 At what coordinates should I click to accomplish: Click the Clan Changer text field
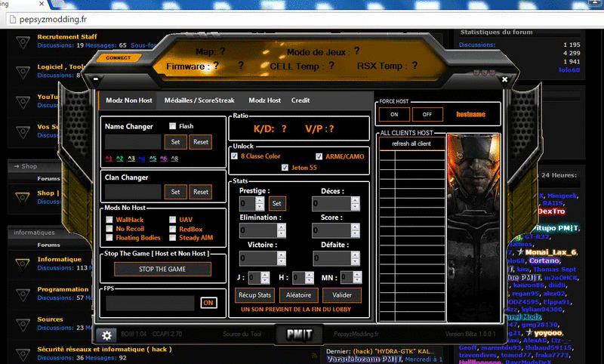click(x=133, y=192)
